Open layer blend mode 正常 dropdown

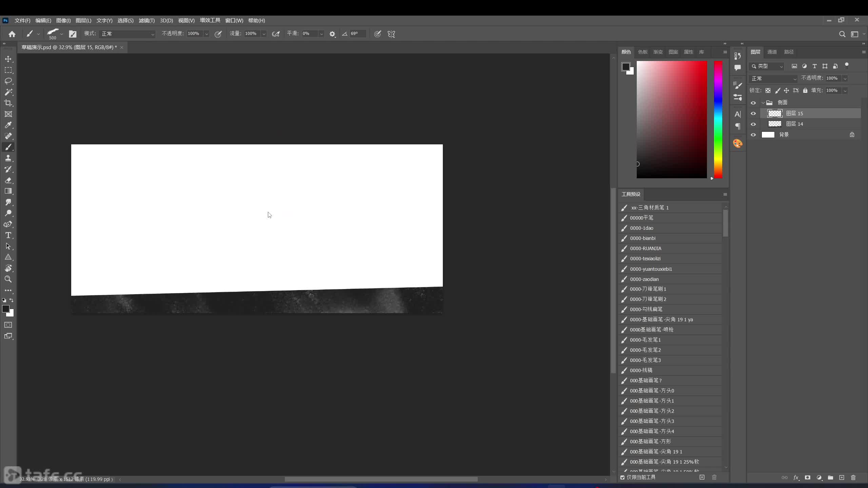pyautogui.click(x=773, y=79)
